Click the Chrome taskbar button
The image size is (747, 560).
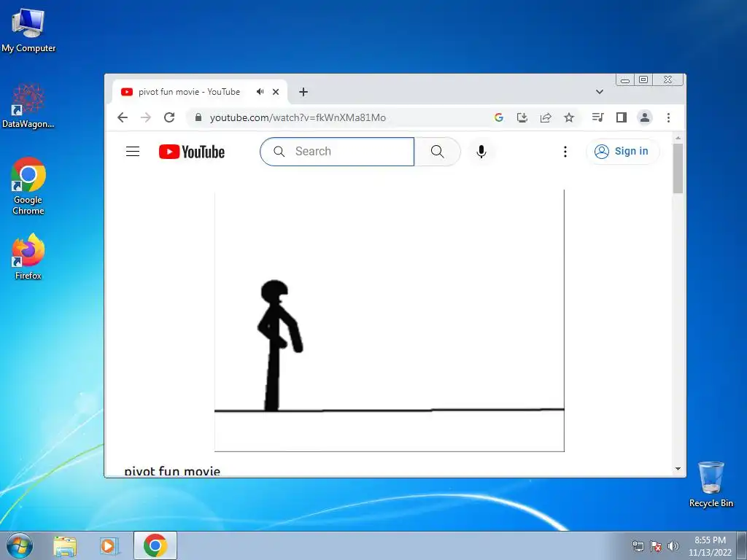click(x=155, y=545)
